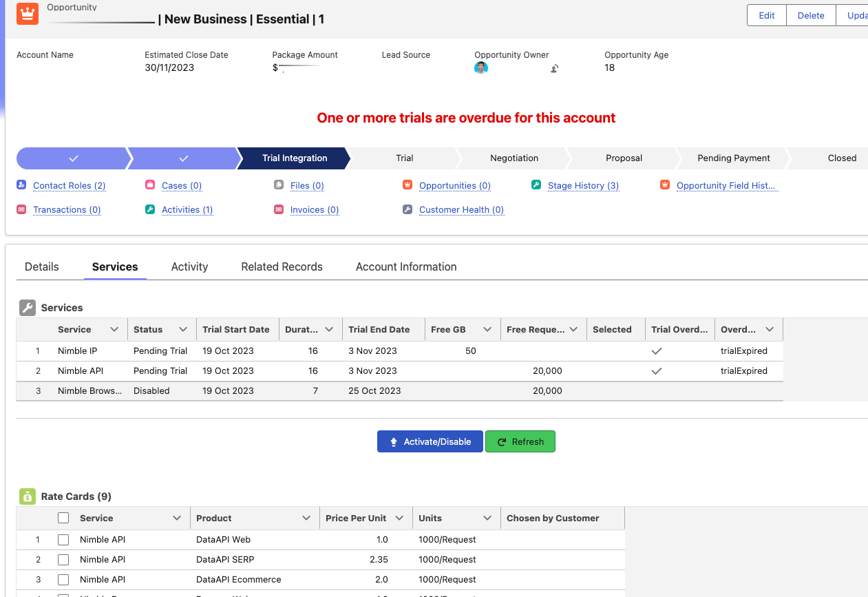Switch to the Activity tab
868x597 pixels.
(189, 266)
